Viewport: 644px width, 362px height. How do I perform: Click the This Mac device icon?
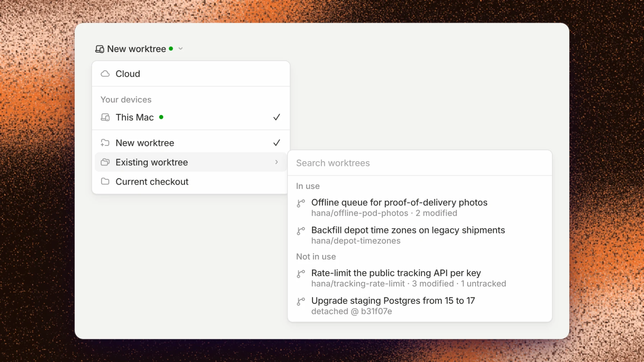click(105, 117)
